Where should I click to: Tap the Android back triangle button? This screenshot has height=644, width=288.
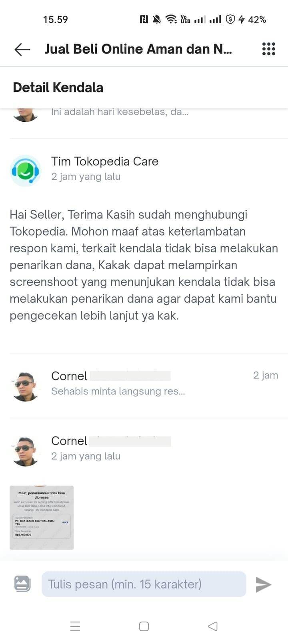[213, 626]
